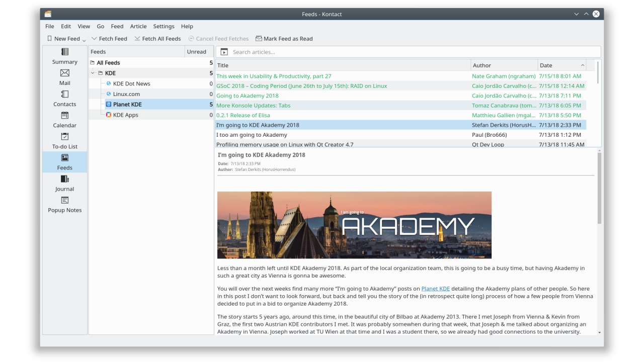Open the Summary sidebar section
Screen dimensions: 644x362
[x=64, y=56]
